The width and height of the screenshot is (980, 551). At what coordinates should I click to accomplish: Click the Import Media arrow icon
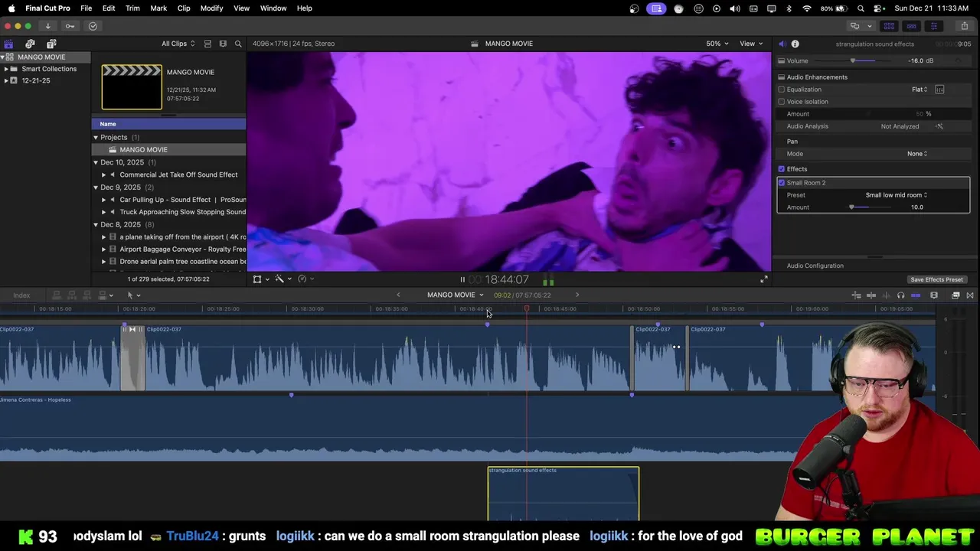point(47,26)
